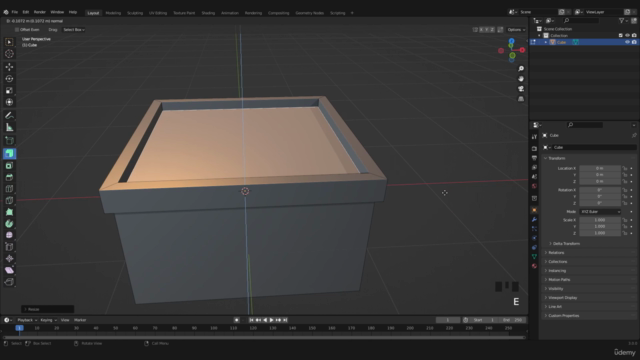
Task: Select the Shear tool
Action: click(9, 270)
